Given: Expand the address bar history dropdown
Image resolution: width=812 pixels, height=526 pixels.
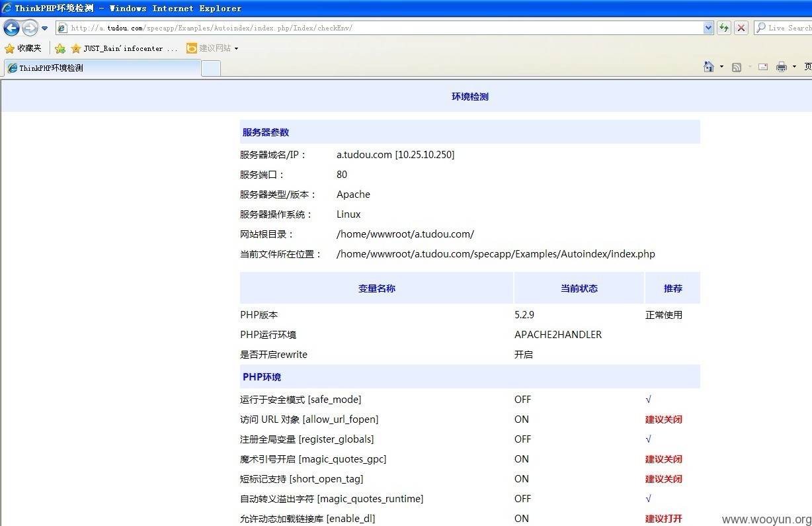Looking at the screenshot, I should pos(709,28).
